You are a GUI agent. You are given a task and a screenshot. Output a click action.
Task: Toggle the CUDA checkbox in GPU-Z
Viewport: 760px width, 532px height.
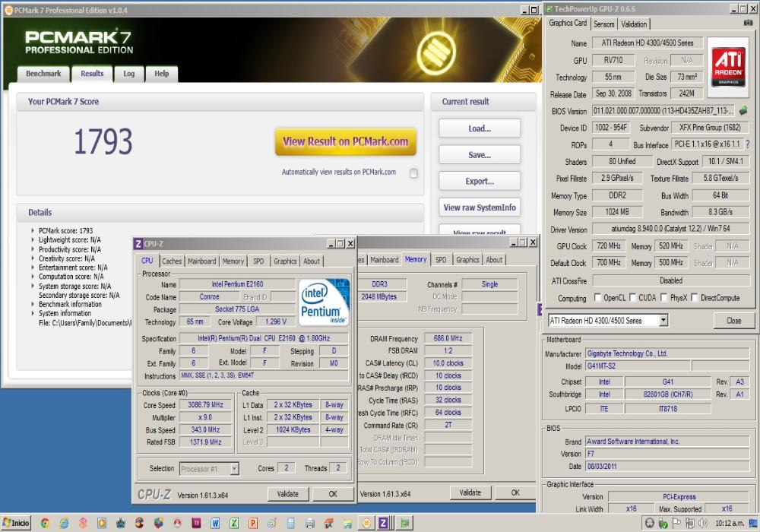(632, 297)
